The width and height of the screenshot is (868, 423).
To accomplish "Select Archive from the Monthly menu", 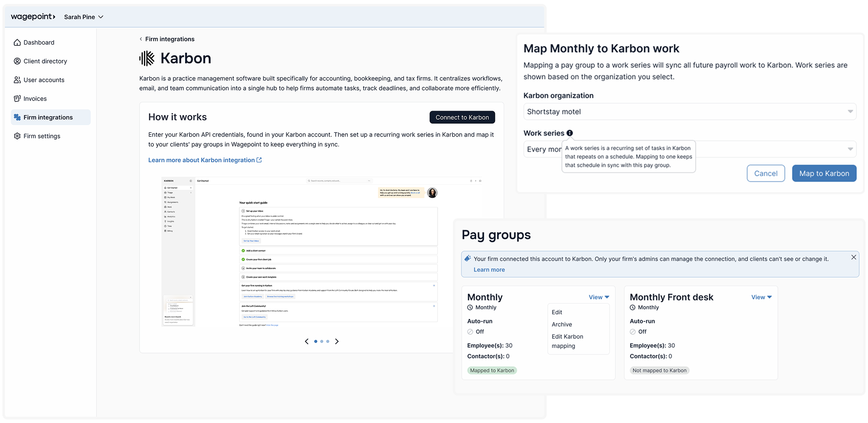I will (x=562, y=325).
